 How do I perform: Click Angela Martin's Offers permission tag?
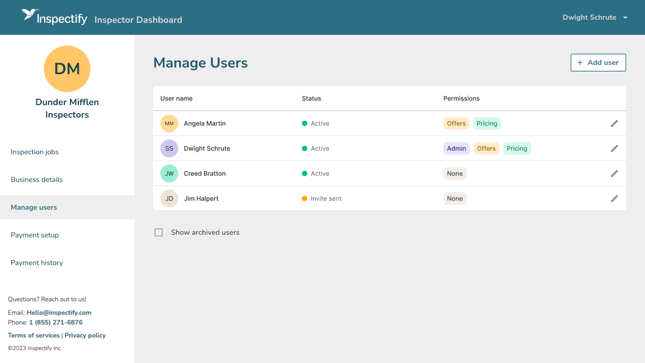[x=456, y=123]
